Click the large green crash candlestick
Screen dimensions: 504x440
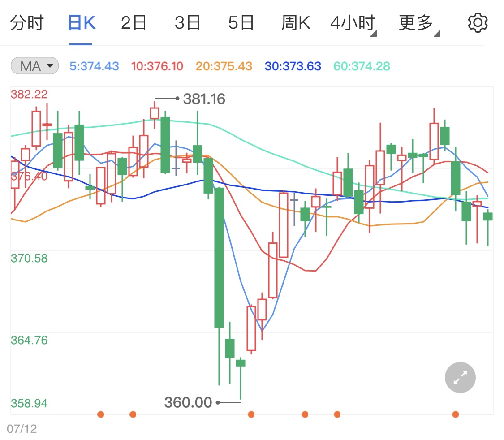point(219,258)
